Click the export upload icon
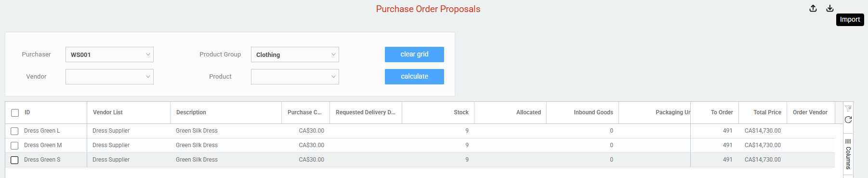The width and height of the screenshot is (868, 178). [x=813, y=8]
